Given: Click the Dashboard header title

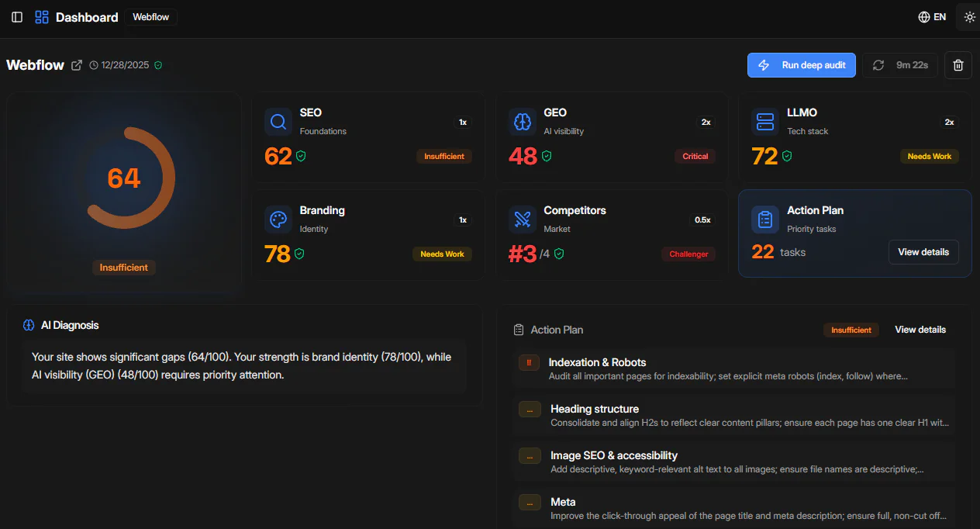Looking at the screenshot, I should [87, 17].
